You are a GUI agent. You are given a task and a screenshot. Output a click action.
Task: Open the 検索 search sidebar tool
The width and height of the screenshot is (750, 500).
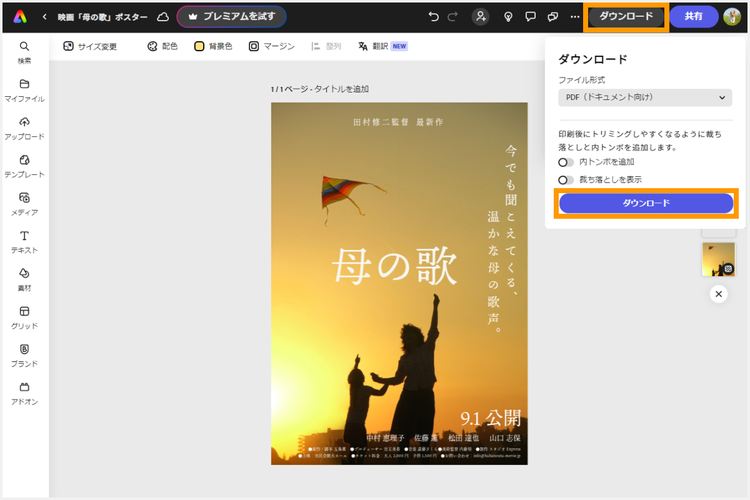(x=24, y=52)
